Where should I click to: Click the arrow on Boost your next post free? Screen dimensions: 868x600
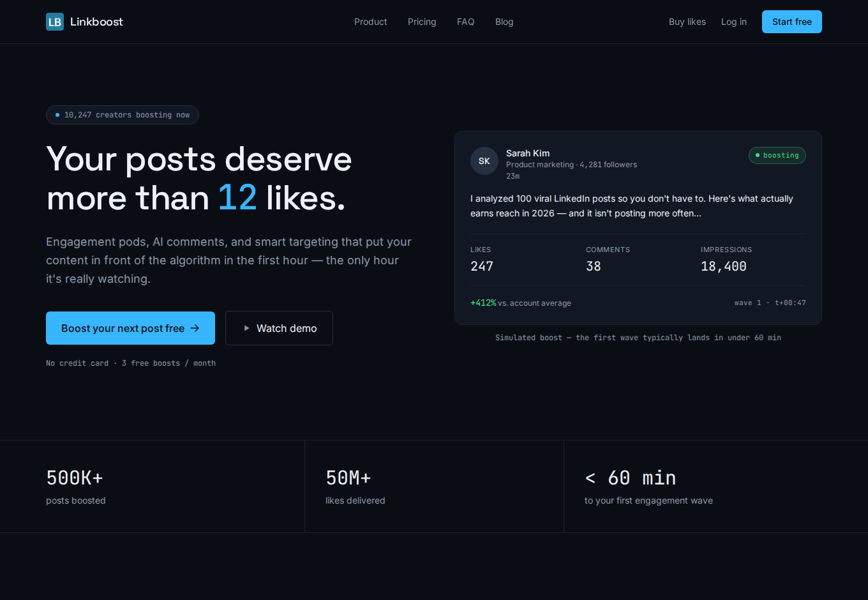[195, 328]
